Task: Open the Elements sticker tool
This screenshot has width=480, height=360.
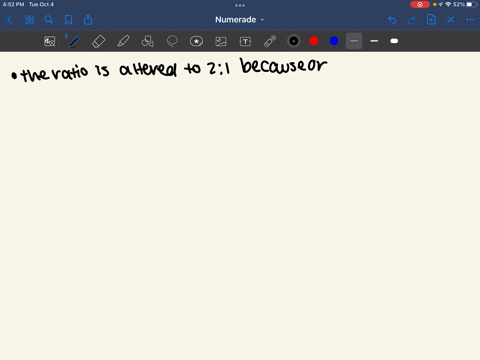Action: click(196, 41)
